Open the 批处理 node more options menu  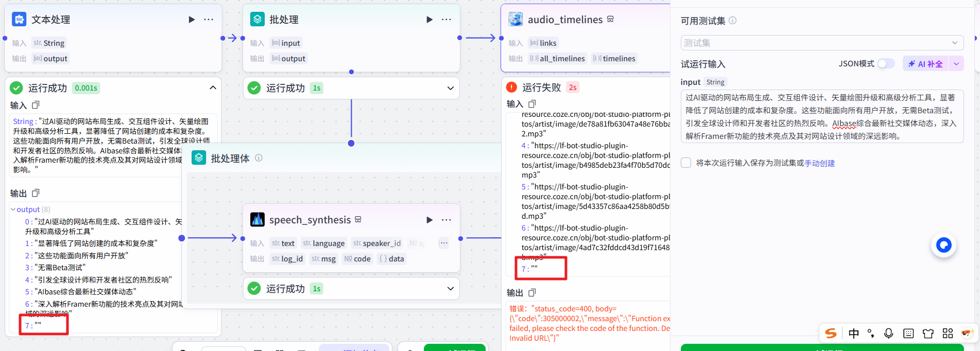pos(446,20)
